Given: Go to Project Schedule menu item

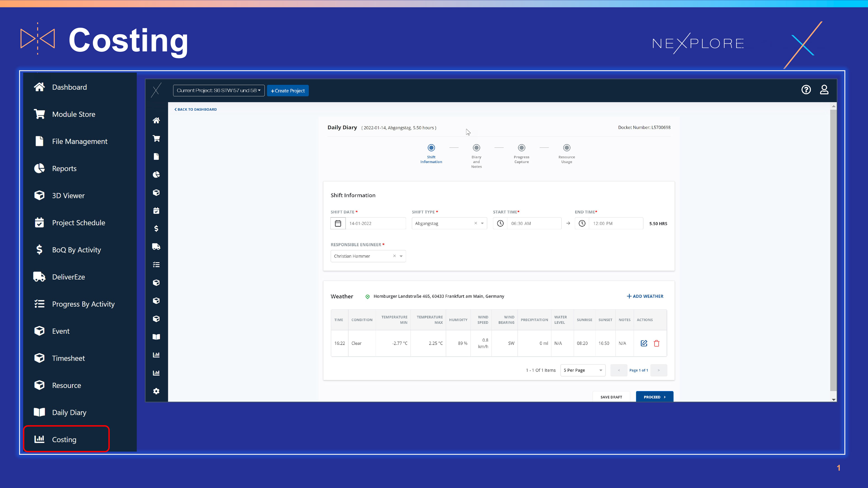Looking at the screenshot, I should pos(78,223).
